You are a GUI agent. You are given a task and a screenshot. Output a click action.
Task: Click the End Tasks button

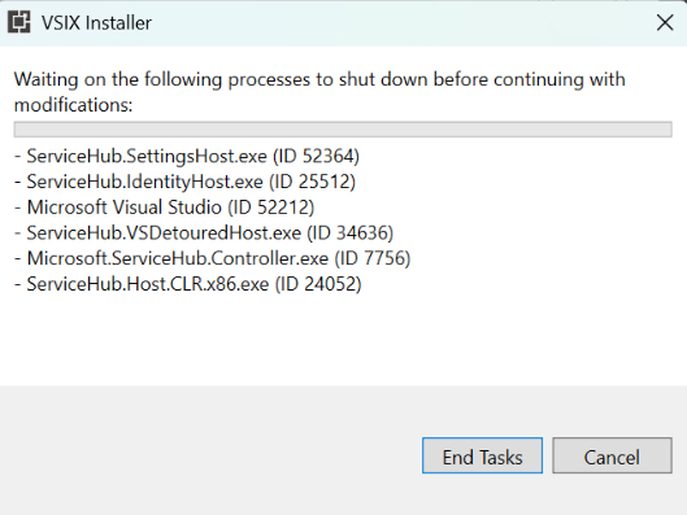[x=482, y=455]
